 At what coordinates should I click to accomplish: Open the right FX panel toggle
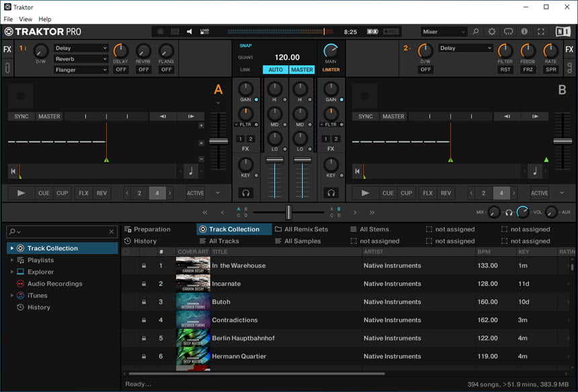tap(569, 49)
